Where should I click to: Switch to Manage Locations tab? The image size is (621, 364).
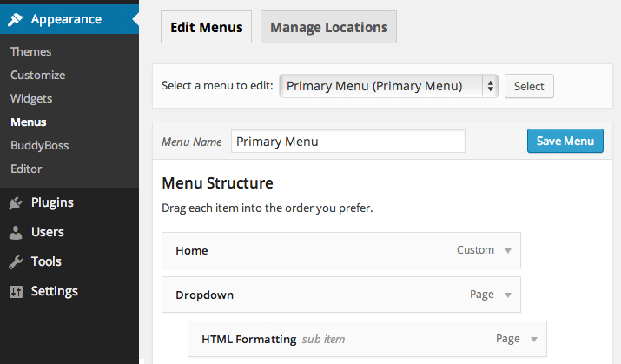point(328,27)
